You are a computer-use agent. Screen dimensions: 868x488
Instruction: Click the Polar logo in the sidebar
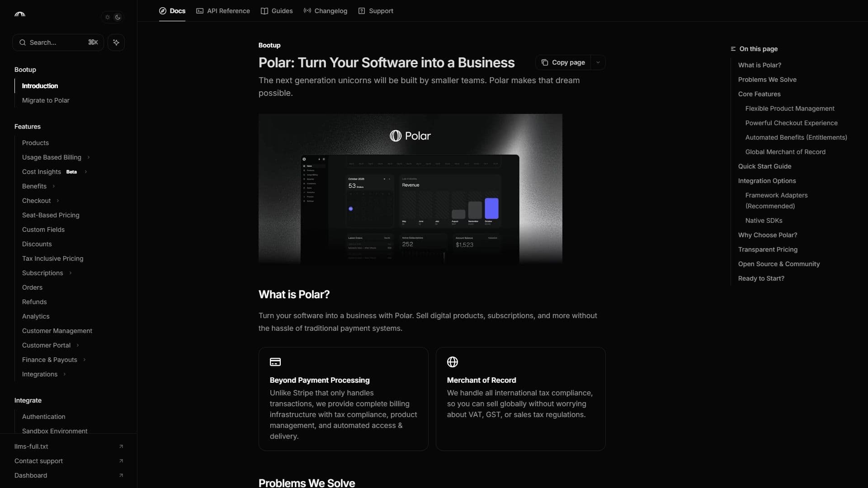point(20,14)
